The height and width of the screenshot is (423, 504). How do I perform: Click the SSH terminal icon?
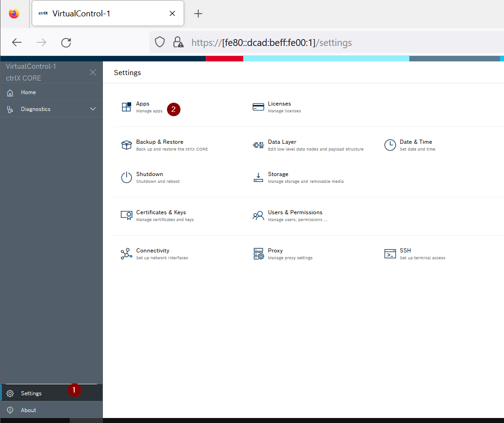[390, 253]
